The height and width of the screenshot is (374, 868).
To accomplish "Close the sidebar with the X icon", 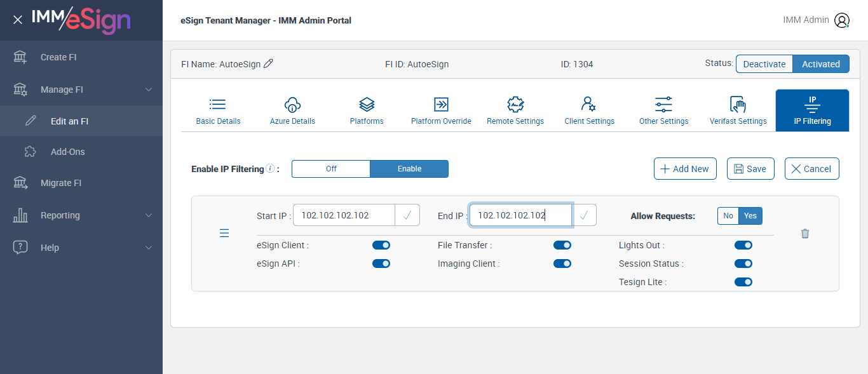I will [18, 20].
